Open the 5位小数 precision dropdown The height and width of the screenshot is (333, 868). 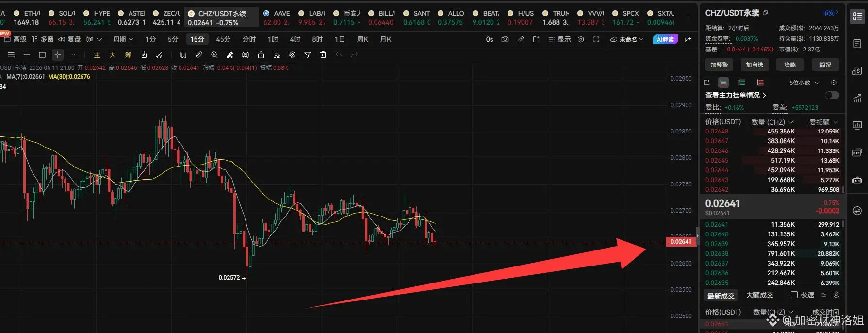[x=804, y=83]
